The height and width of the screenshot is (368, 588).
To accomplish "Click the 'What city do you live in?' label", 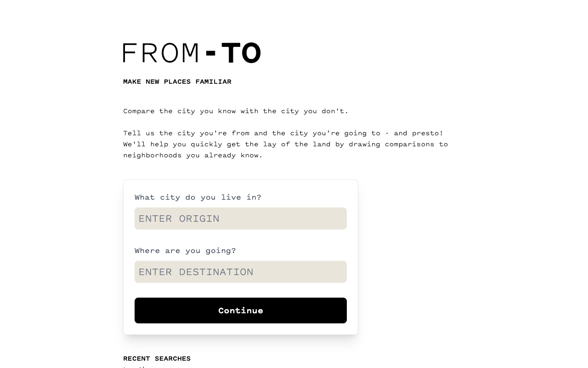I will [198, 197].
